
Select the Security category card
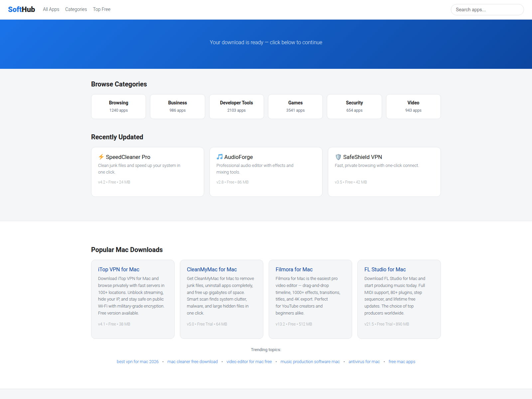point(354,106)
